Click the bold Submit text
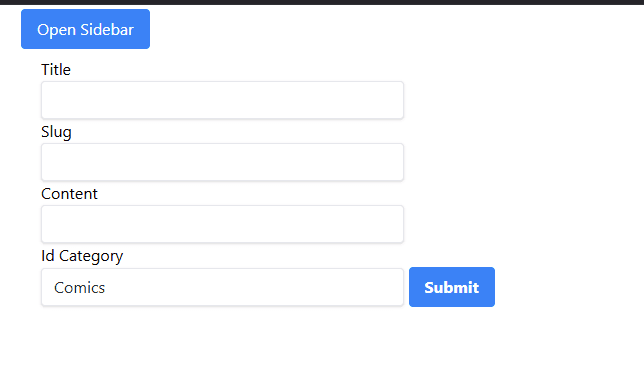The image size is (644, 381). point(452,287)
